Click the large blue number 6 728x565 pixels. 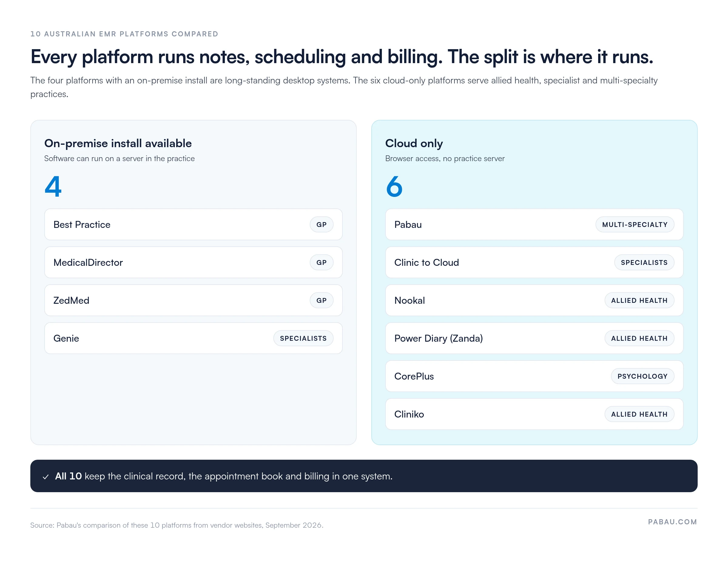tap(394, 186)
